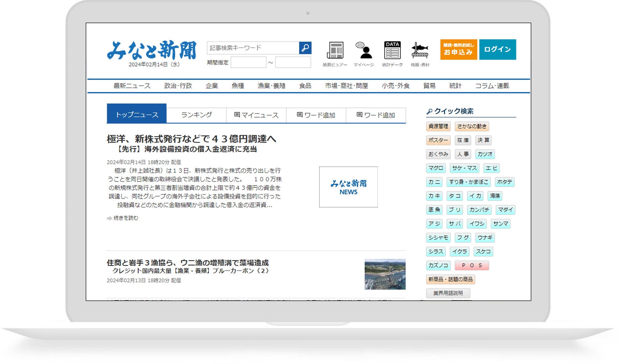Switch to the ランキング tab
This screenshot has width=621, height=364.
point(196,115)
